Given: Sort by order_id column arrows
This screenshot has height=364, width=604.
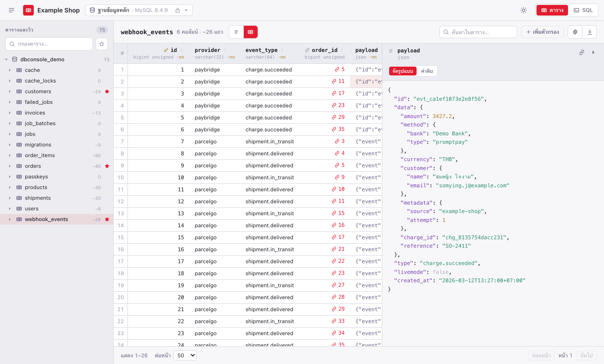Looking at the screenshot, I should pyautogui.click(x=342, y=50).
